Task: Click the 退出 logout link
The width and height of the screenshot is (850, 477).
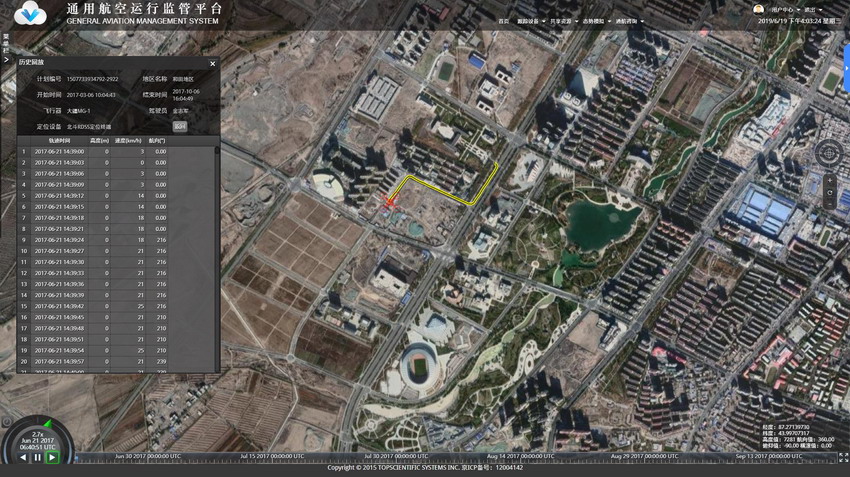Action: (x=810, y=9)
